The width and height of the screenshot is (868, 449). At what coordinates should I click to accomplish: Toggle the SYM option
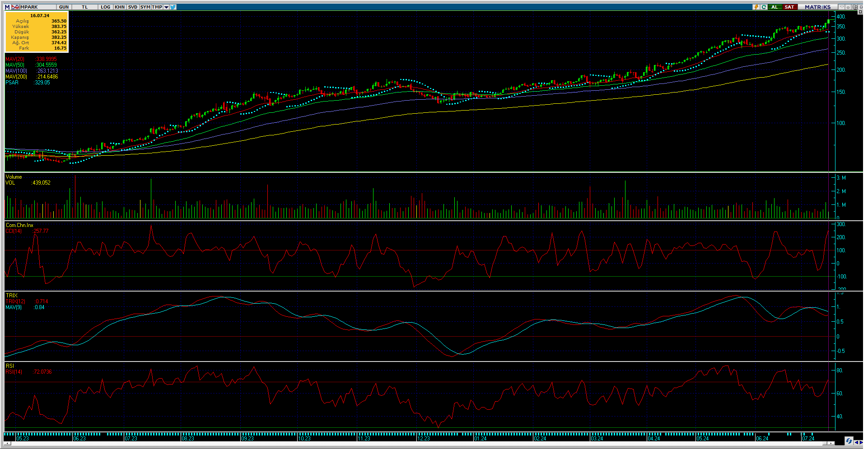click(x=145, y=7)
